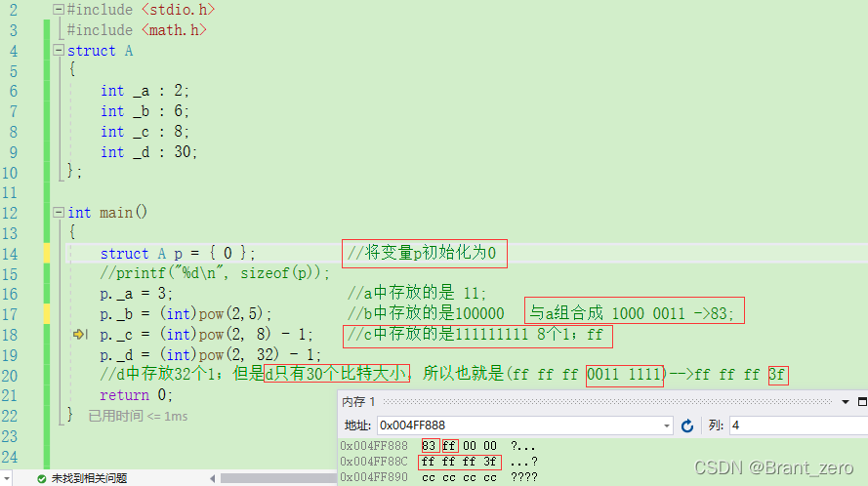Collapse the int main() function block
Viewport: 868px width, 486px height.
coord(59,213)
